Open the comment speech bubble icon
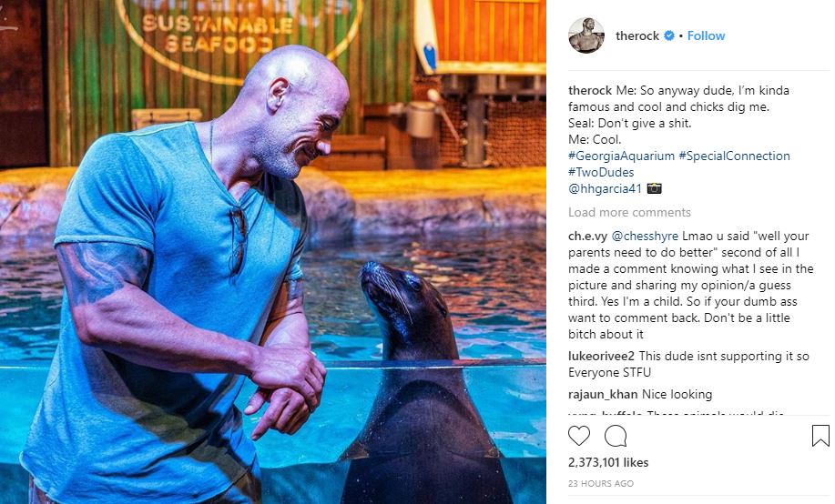835x504 pixels. click(x=616, y=436)
